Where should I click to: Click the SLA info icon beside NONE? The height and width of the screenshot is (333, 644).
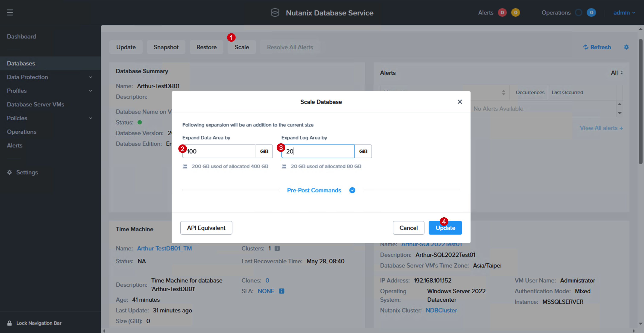click(x=281, y=291)
